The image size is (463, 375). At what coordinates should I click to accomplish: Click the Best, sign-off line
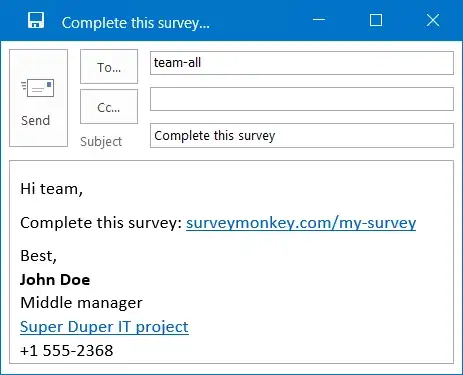38,256
